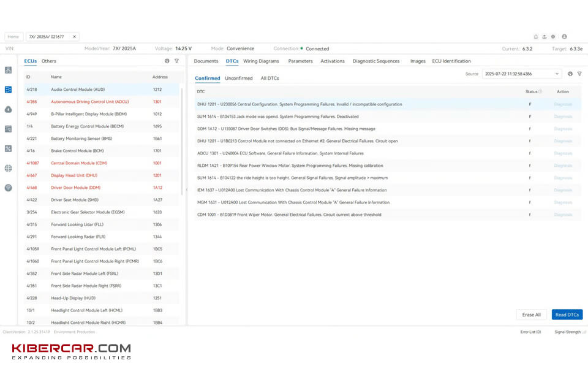Filter DTCs using the right funnel icon
Image resolution: width=588 pixels, height=368 pixels.
(x=579, y=74)
